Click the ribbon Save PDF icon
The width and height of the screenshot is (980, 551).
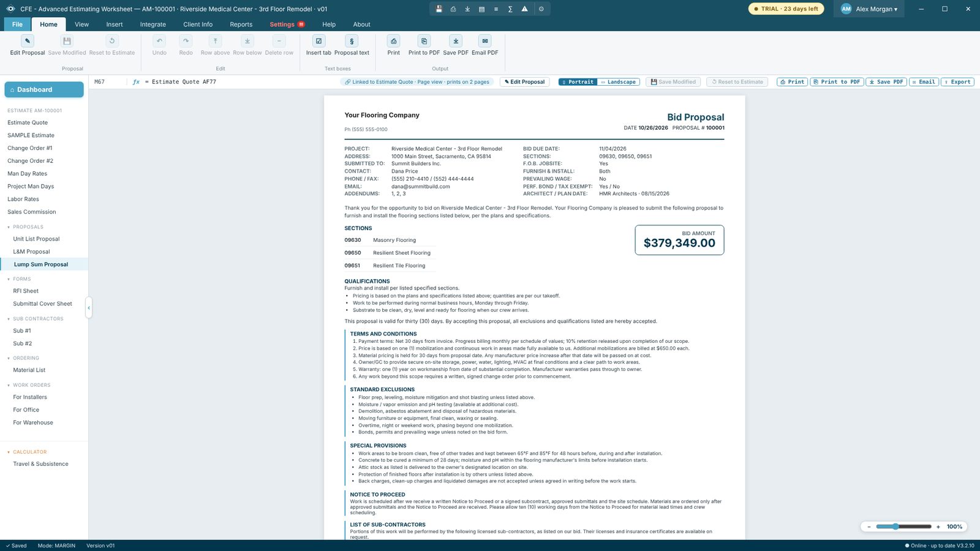tap(456, 41)
